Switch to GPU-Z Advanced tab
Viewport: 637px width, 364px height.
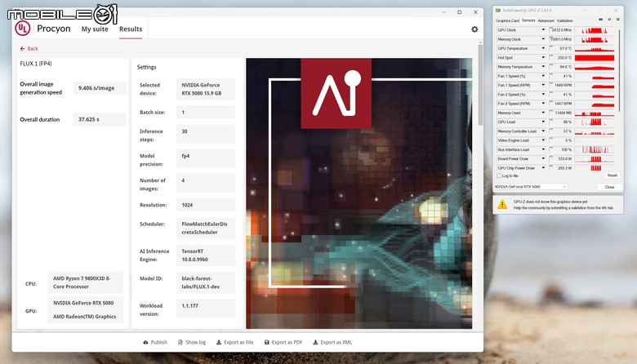(x=546, y=20)
